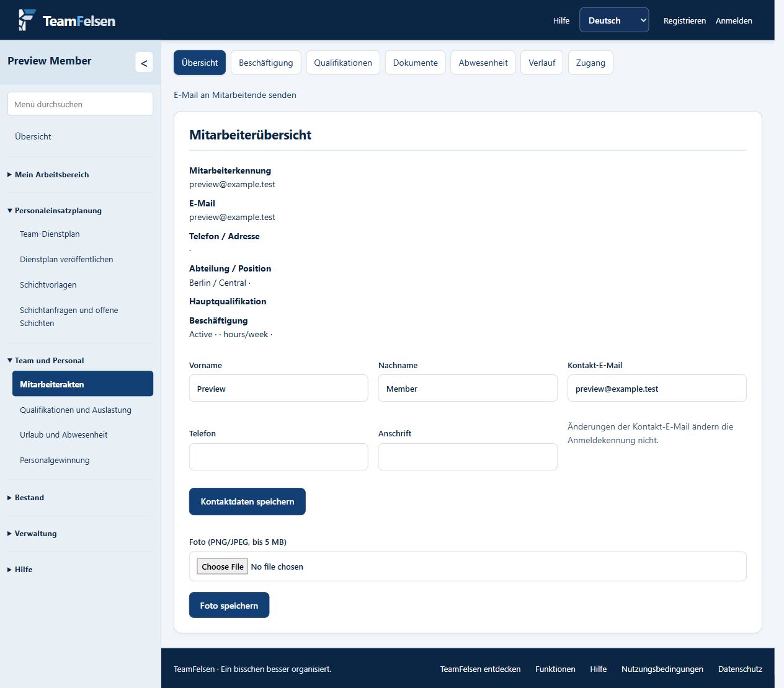Open the Qualifikationen tab
The image size is (784, 688).
343,63
